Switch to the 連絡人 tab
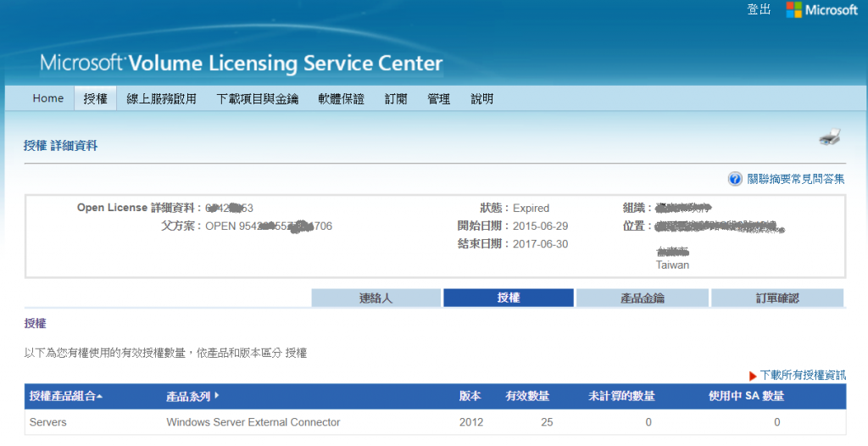Image resolution: width=868 pixels, height=446 pixels. point(376,298)
